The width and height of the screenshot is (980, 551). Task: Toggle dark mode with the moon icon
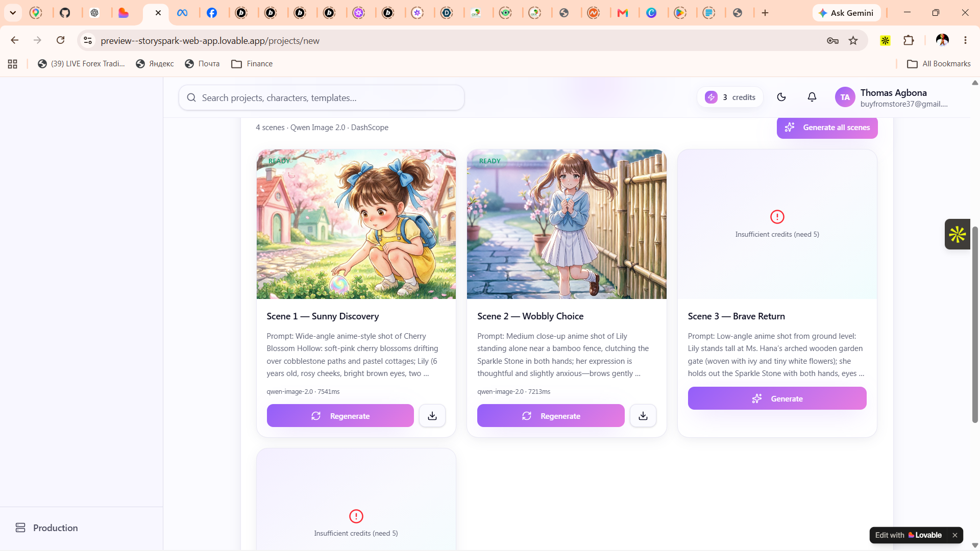781,97
